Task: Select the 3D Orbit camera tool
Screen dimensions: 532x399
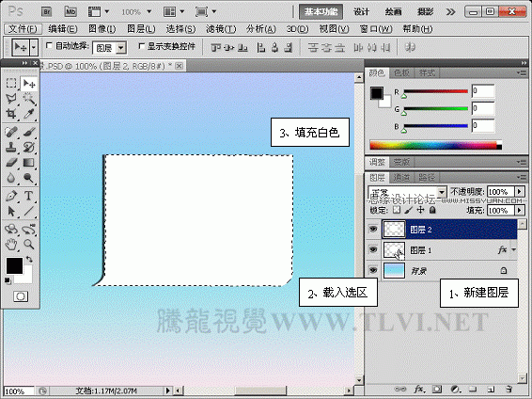Action: [29, 230]
